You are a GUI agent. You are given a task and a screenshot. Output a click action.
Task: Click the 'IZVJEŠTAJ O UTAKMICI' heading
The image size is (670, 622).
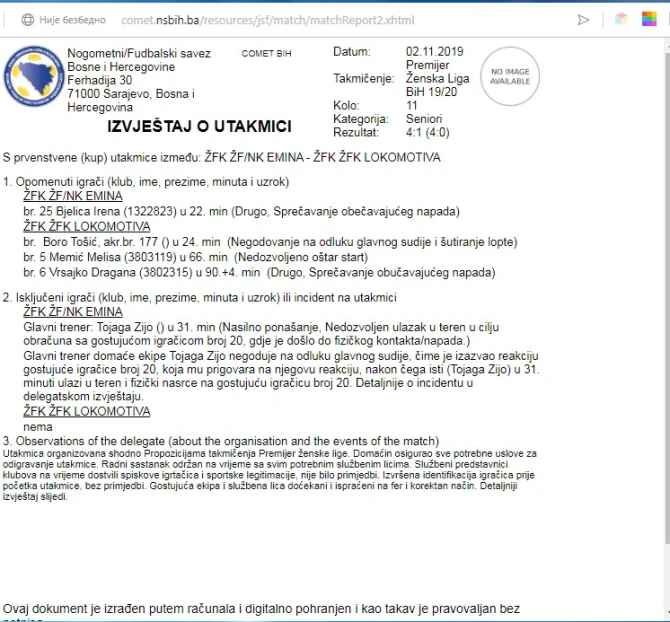pos(199,126)
